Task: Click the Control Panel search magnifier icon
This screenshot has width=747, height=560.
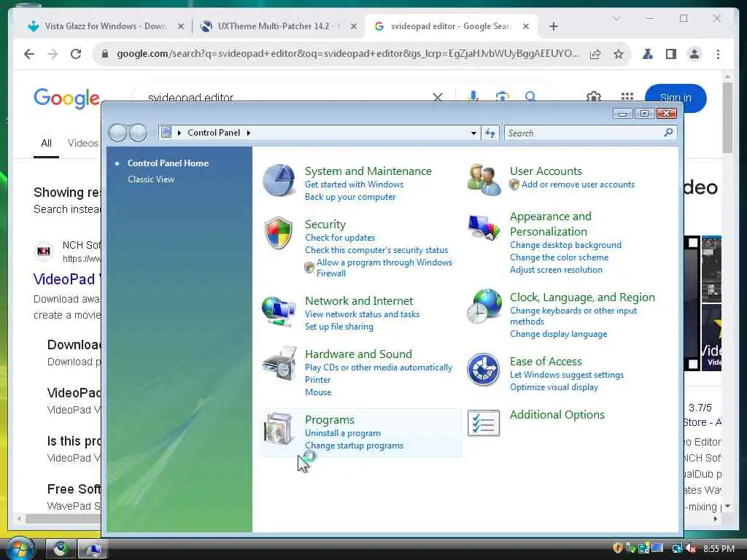Action: pyautogui.click(x=668, y=133)
